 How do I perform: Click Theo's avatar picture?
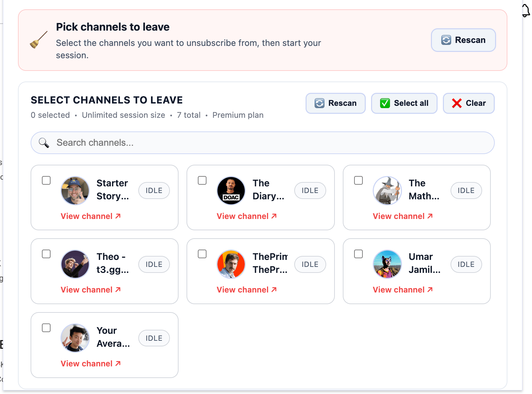[75, 264]
